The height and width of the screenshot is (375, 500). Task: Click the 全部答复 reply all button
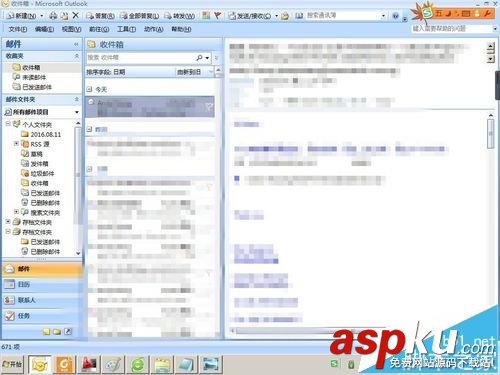tap(139, 16)
